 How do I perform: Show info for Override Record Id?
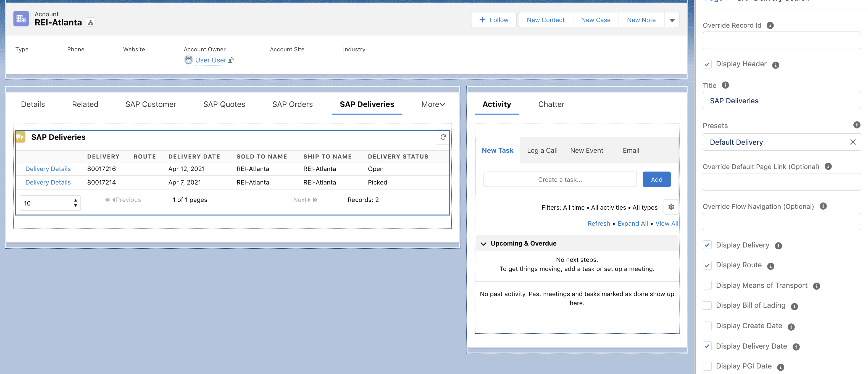(770, 25)
